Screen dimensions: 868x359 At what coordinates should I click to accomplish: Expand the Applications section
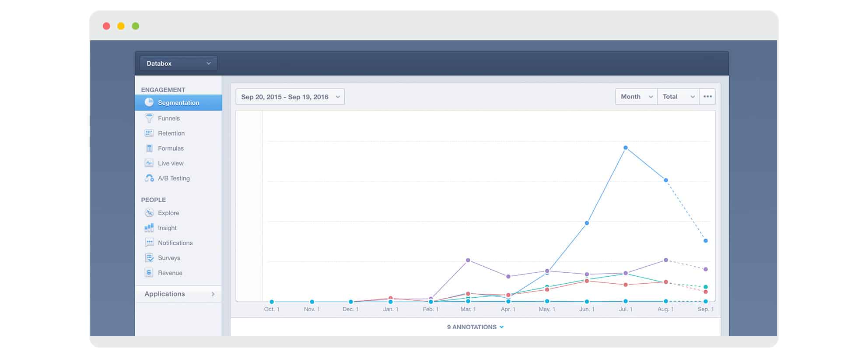(x=178, y=294)
